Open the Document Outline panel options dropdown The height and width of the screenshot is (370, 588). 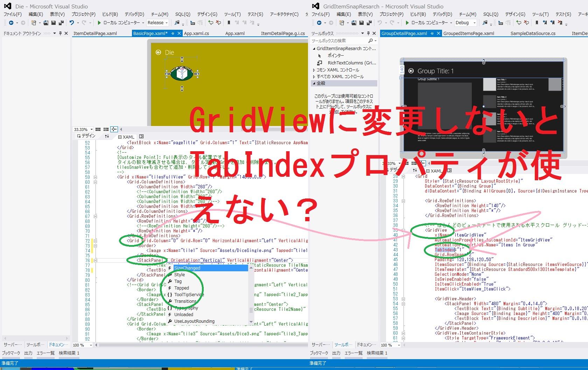pos(54,33)
